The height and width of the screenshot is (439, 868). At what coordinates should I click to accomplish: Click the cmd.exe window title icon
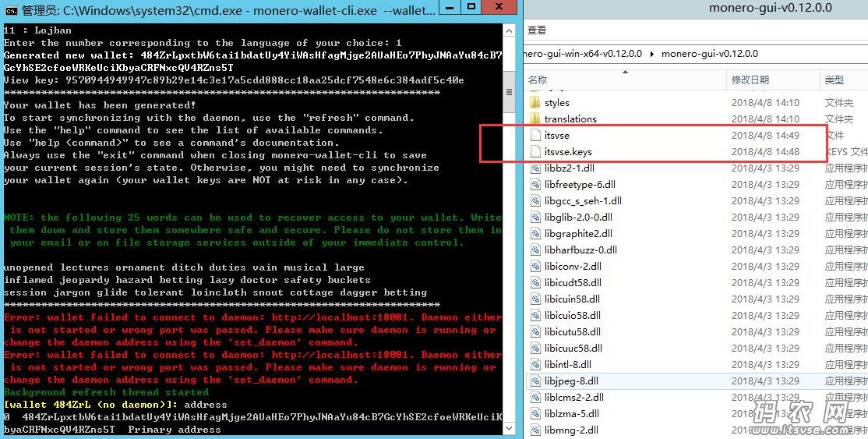point(10,10)
